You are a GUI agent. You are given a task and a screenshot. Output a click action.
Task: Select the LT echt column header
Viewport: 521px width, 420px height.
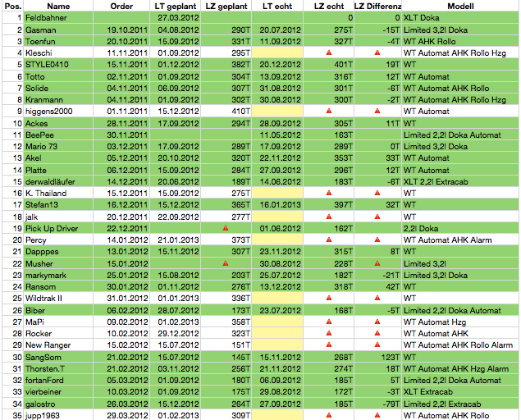coord(277,6)
